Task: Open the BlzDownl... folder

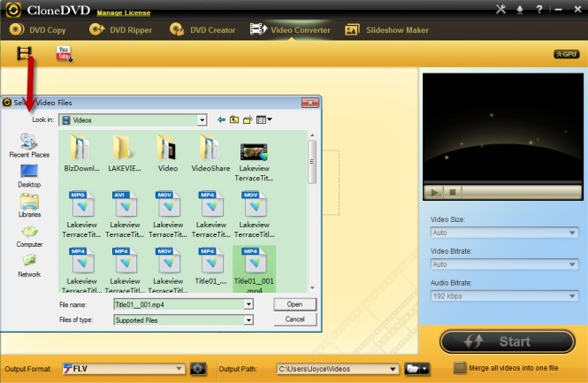Action: [81, 153]
